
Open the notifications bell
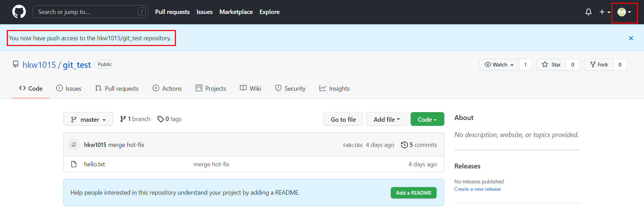[x=588, y=12]
